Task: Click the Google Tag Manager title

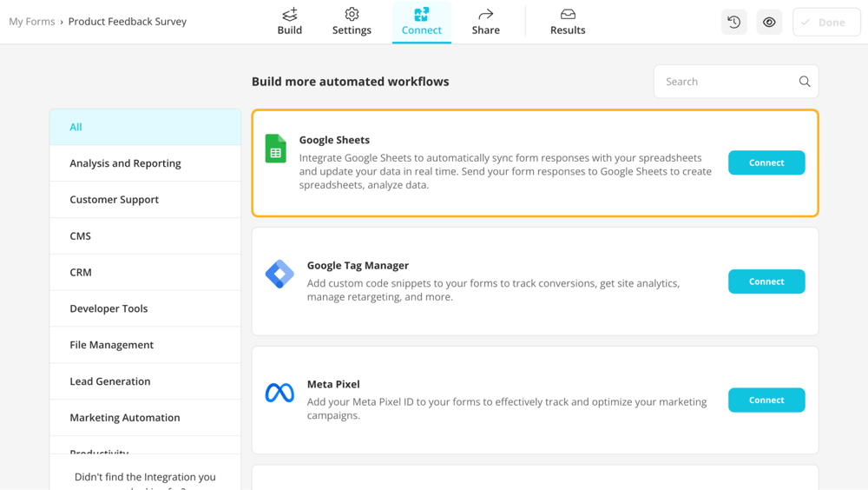Action: tap(358, 266)
